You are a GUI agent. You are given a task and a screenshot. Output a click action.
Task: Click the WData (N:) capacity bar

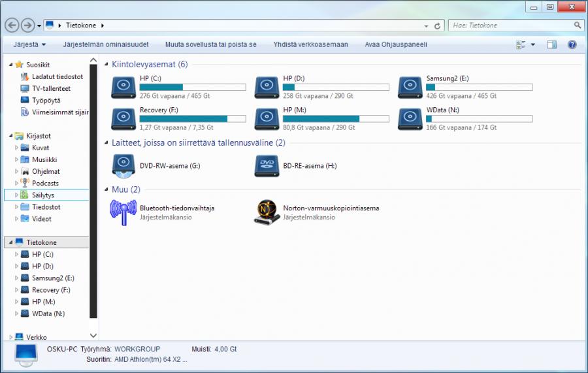point(479,119)
